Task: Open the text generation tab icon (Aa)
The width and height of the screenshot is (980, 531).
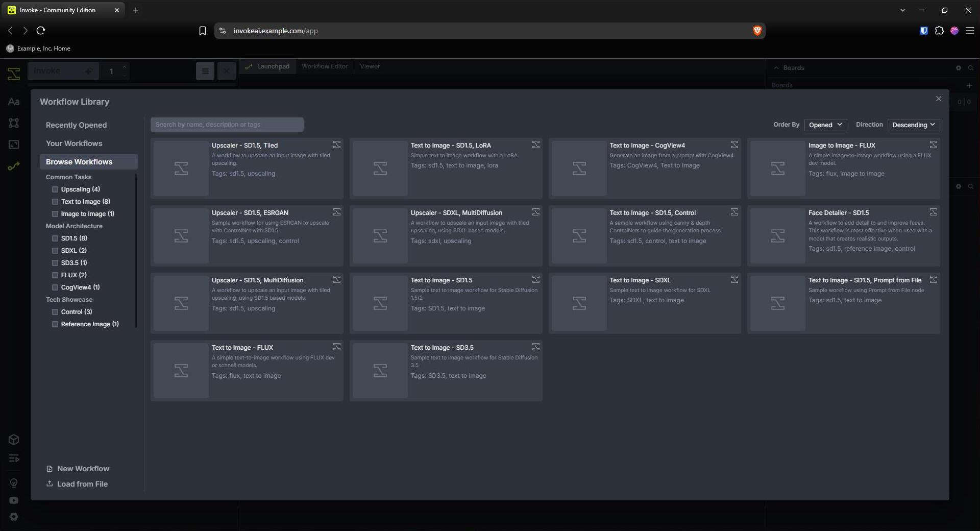Action: pos(14,102)
